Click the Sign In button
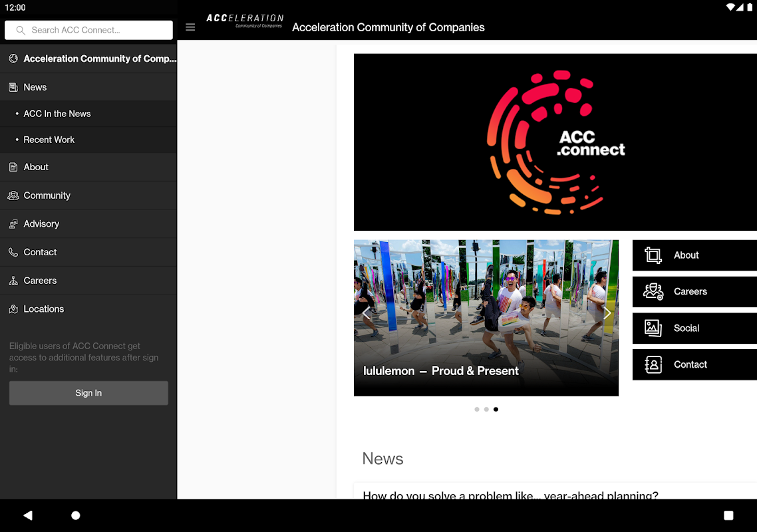Viewport: 757px width, 532px height. 88,393
